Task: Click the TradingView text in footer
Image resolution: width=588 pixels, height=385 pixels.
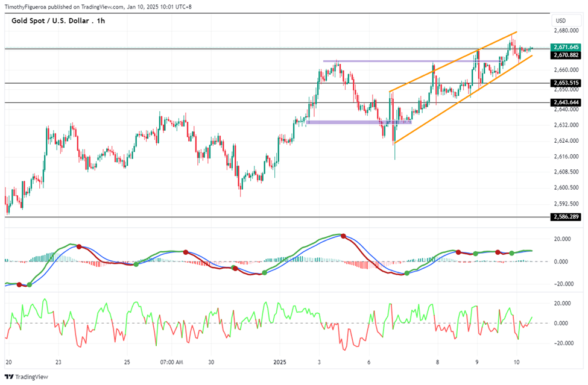Action: (x=32, y=377)
